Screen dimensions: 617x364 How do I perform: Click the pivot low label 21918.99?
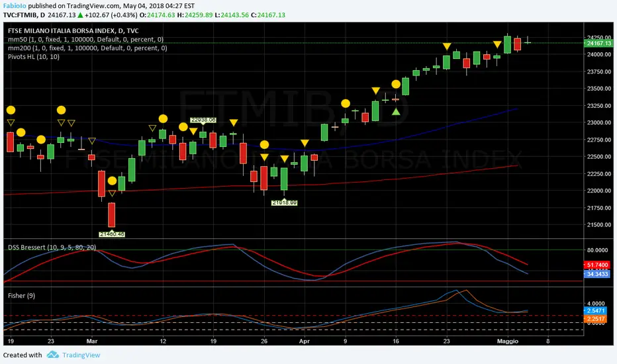[x=284, y=203]
